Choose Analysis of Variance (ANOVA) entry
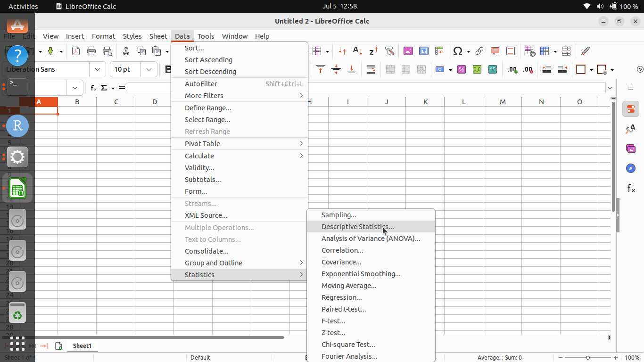 pos(371,239)
